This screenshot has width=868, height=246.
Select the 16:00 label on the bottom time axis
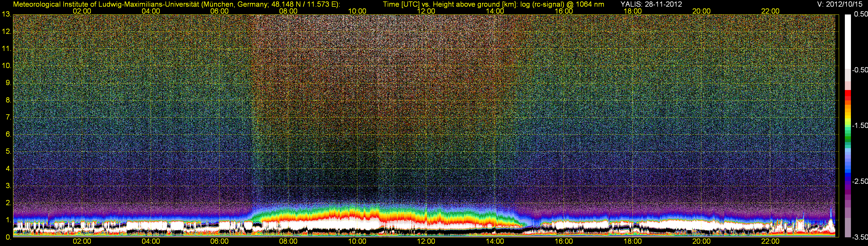point(564,241)
